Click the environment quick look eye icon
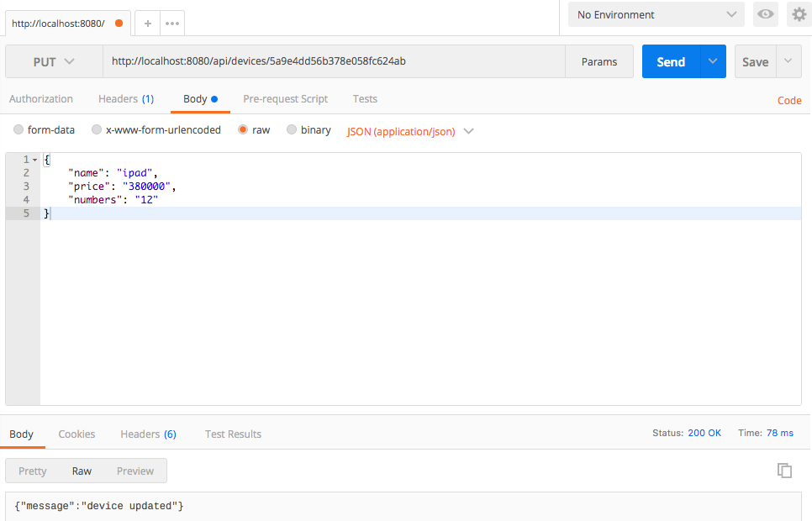Viewport: 812px width, 521px height. 766,14
